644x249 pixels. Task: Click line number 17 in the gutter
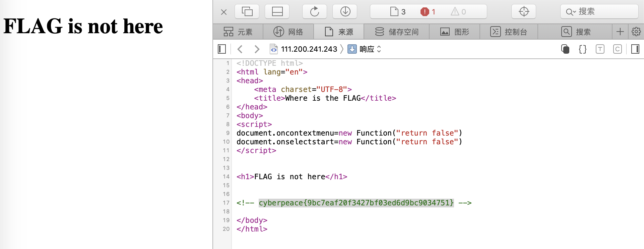pos(226,203)
